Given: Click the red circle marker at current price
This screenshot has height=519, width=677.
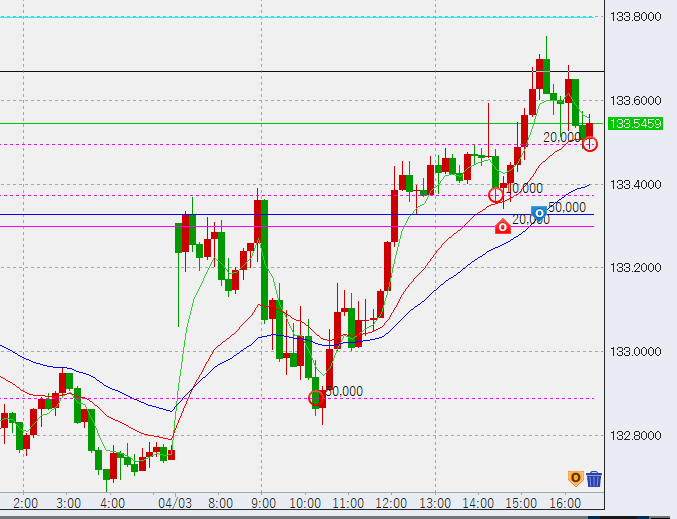Looking at the screenshot, I should pos(590,144).
